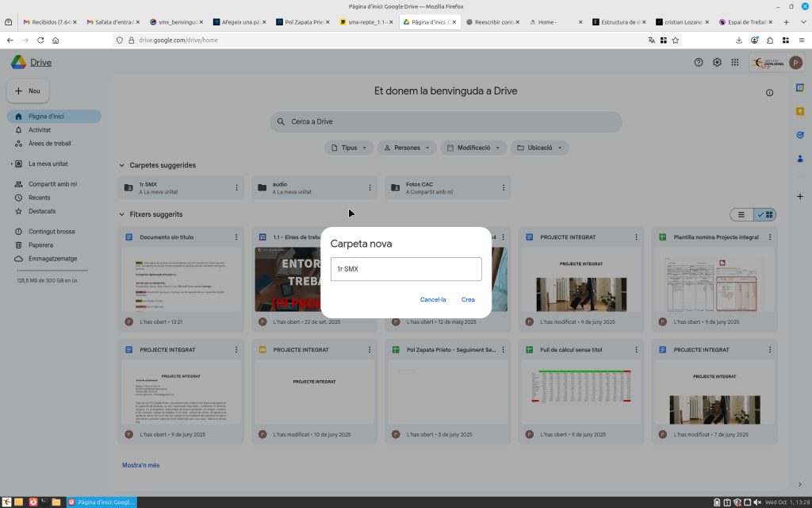Open the Google account avatar

[x=795, y=63]
